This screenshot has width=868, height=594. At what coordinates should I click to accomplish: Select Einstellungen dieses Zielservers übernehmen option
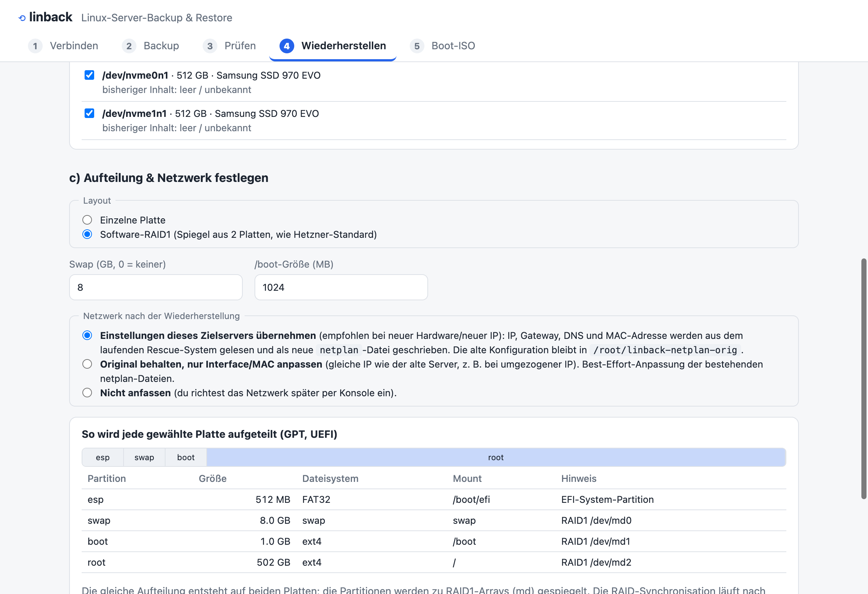pyautogui.click(x=87, y=335)
